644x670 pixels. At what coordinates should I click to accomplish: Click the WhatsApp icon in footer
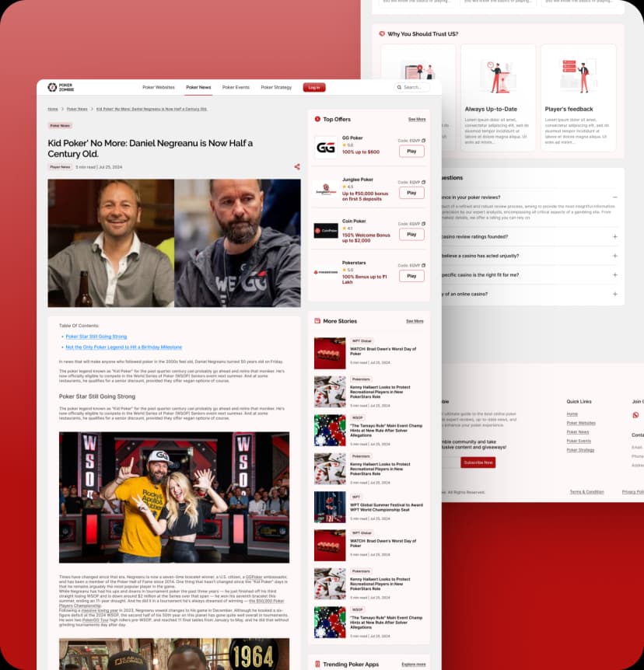click(x=635, y=415)
